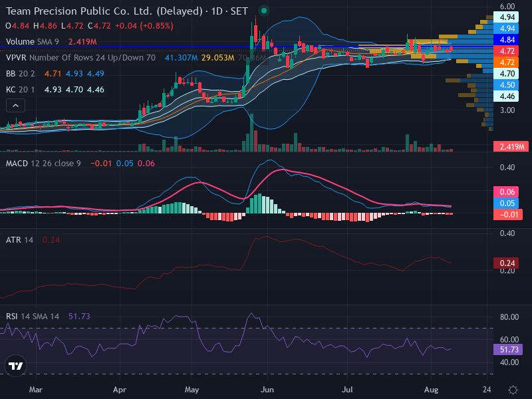The image size is (532, 399).
Task: Click the Jun label on time axis
Action: pyautogui.click(x=267, y=390)
